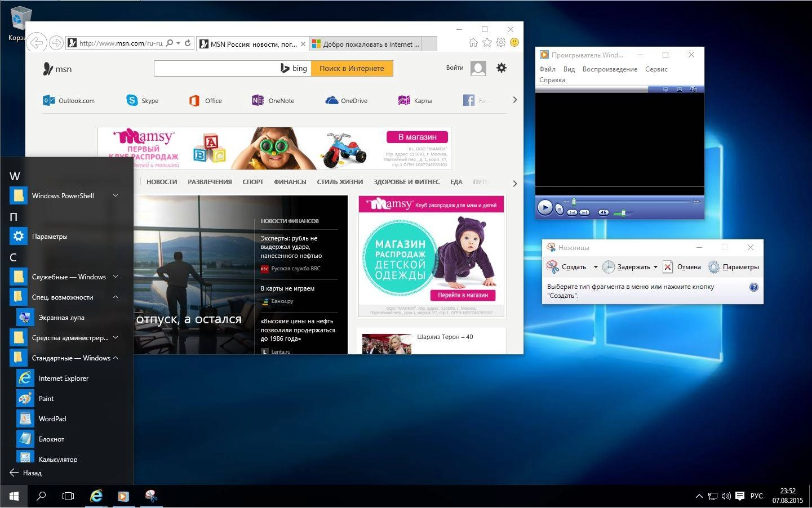The width and height of the screenshot is (812, 508).
Task: Go forward in Internet Explorer
Action: pos(56,43)
